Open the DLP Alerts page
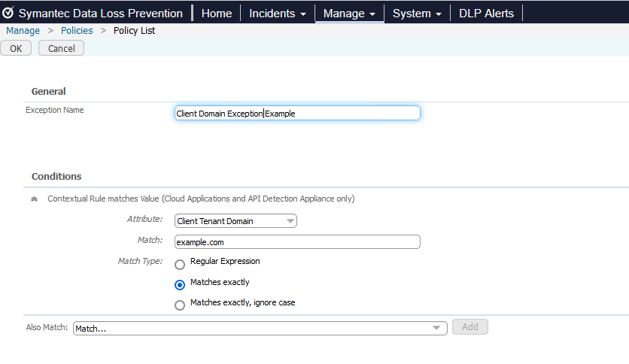This screenshot has width=629, height=364. (x=486, y=14)
